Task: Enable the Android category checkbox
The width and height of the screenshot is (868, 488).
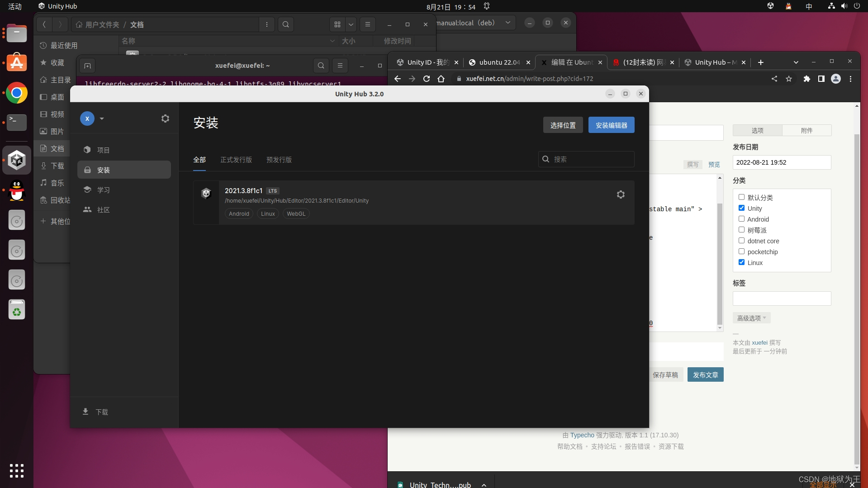Action: click(741, 218)
